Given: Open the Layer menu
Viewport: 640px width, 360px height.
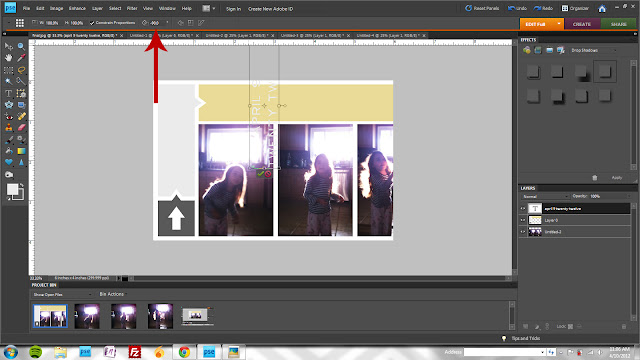Looking at the screenshot, I should pyautogui.click(x=97, y=8).
